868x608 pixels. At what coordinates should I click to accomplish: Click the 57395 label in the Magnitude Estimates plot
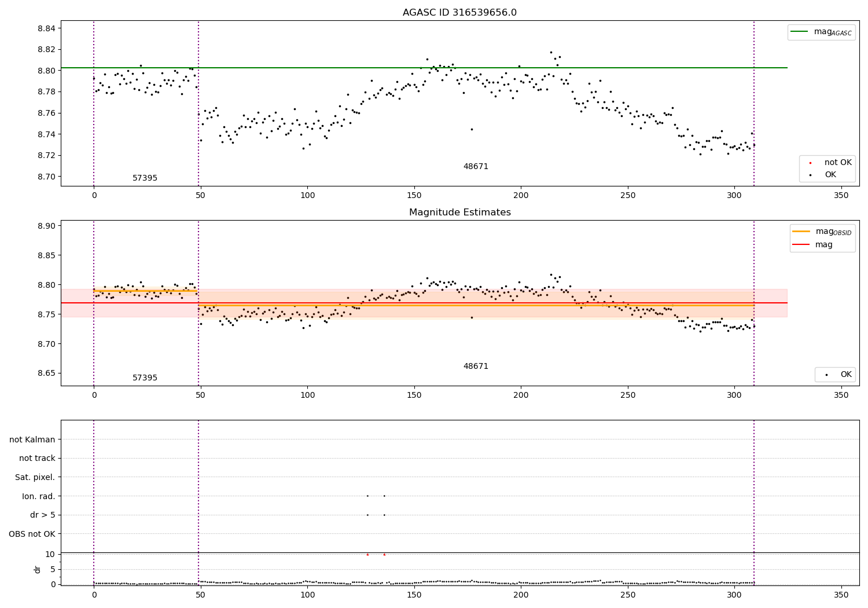pyautogui.click(x=145, y=378)
